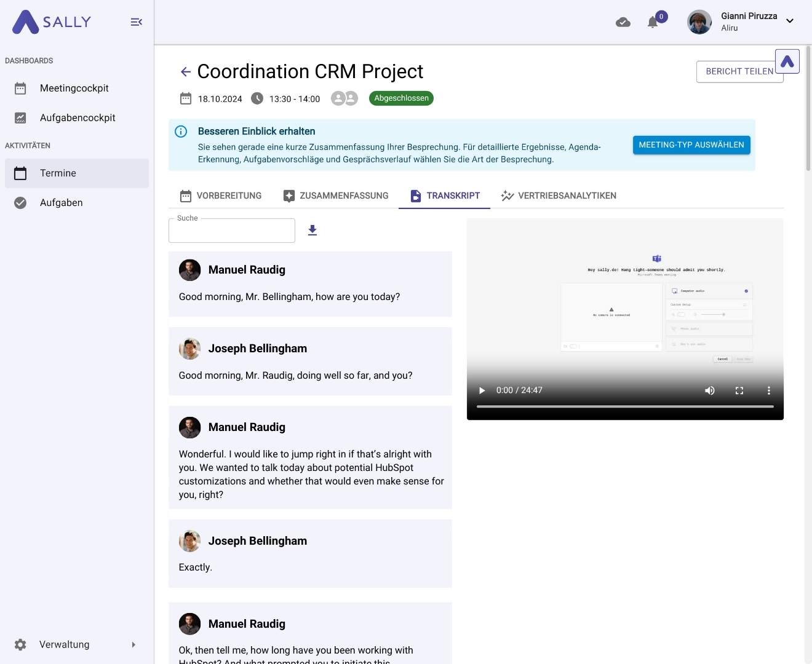Click the info icon in the banner

[181, 132]
